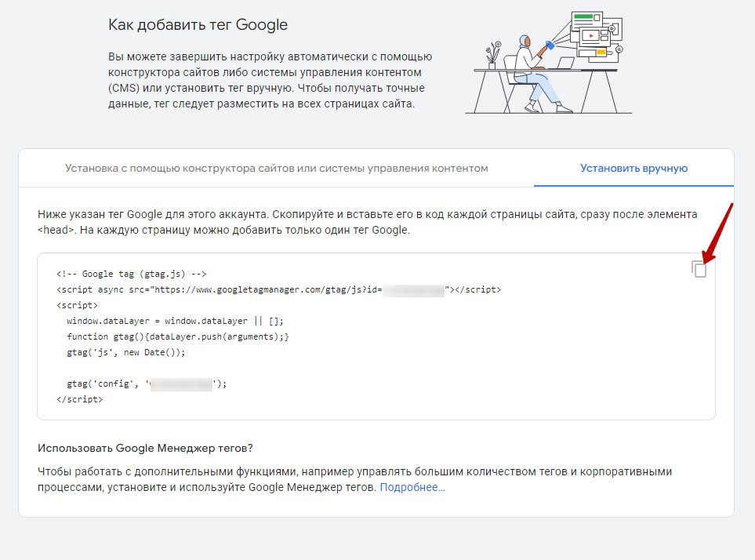Click the closing "</script>" code line

click(x=79, y=399)
